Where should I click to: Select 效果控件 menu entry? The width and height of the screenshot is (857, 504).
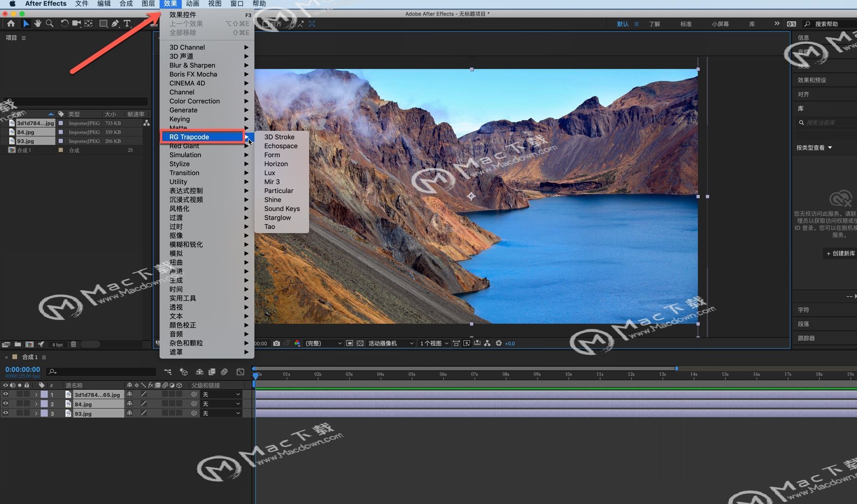pos(207,15)
